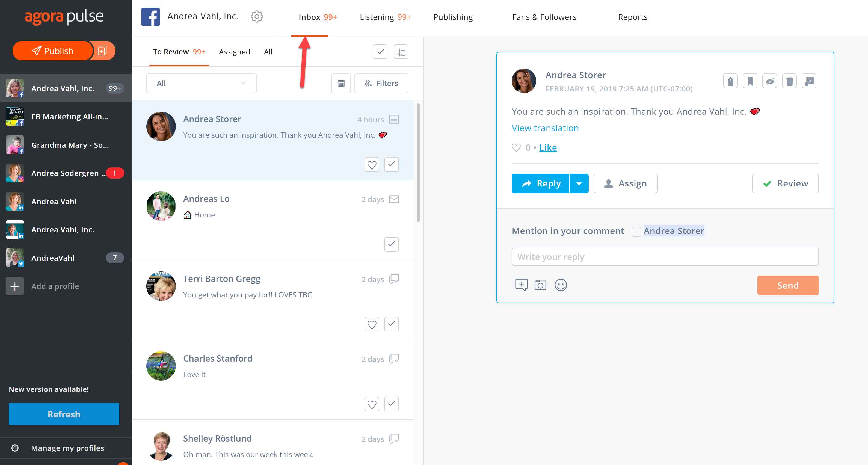Click the envelope icon on Andreas Lo row
Screen dimensions: 868x465
tap(394, 199)
